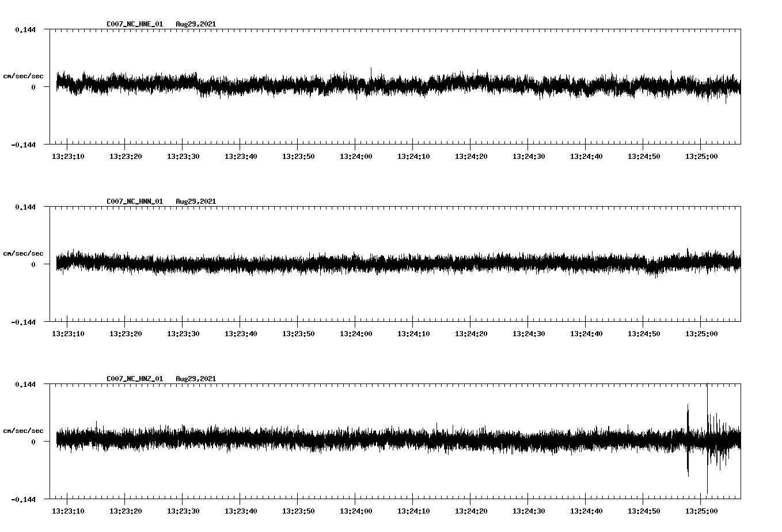Click the zero label on HNZ y-axis
This screenshot has width=782, height=532.
tap(33, 442)
